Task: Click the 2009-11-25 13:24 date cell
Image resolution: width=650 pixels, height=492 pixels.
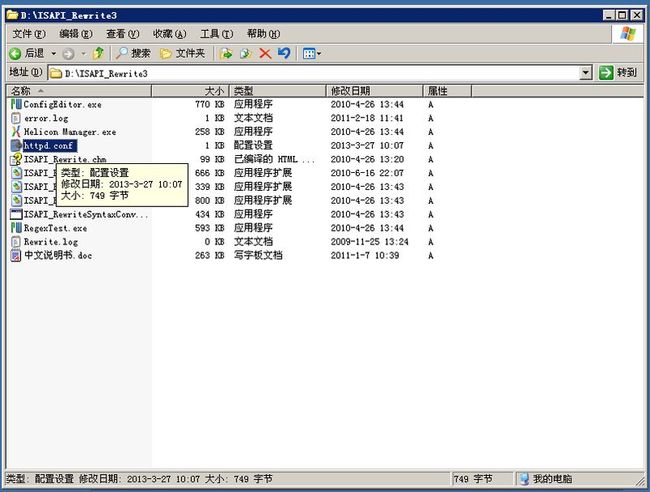Action: point(369,242)
